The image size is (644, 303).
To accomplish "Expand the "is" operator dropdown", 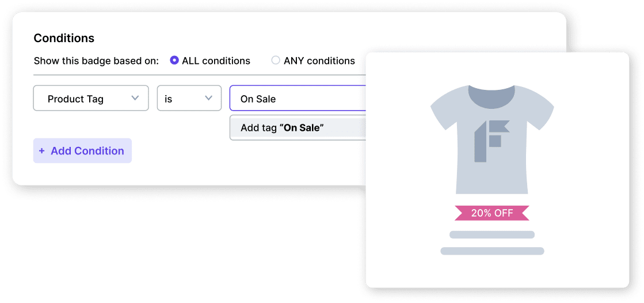I will pos(189,99).
